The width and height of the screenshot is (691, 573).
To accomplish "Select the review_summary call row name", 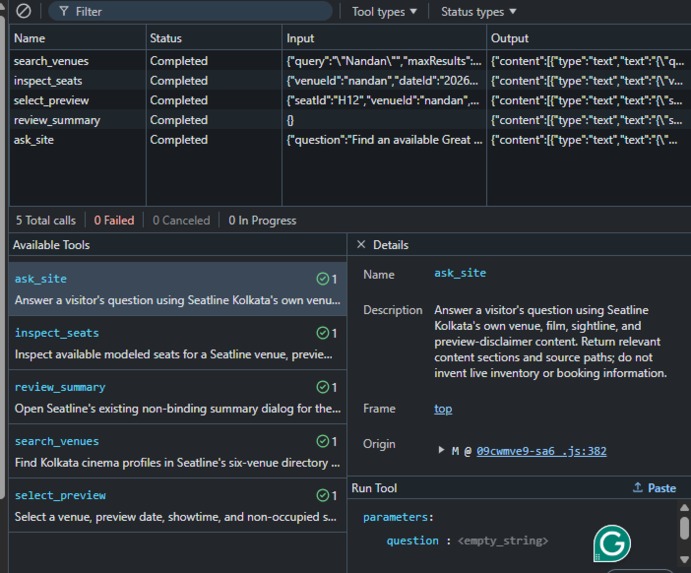I will [57, 120].
